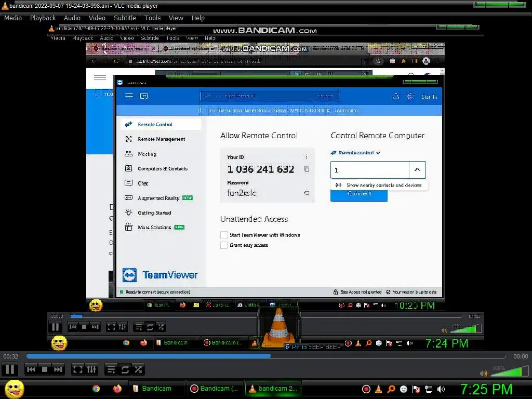
Task: Select Getting Started in TeamViewer sidebar
Action: pyautogui.click(x=161, y=212)
